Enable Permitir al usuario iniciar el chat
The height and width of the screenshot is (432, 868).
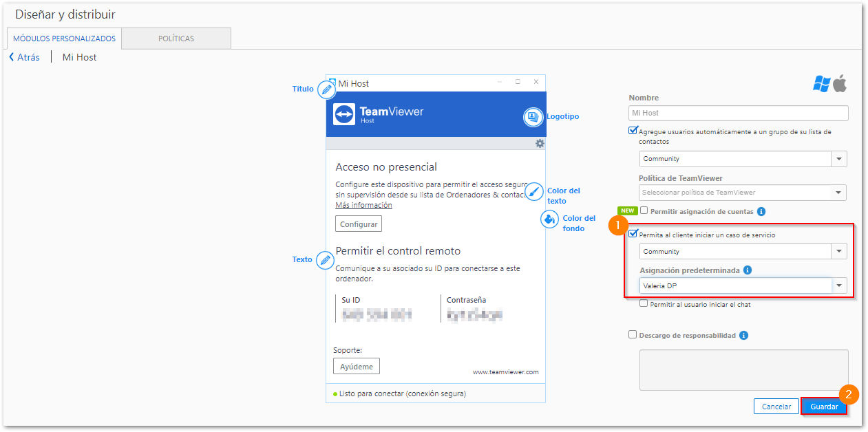coord(644,303)
